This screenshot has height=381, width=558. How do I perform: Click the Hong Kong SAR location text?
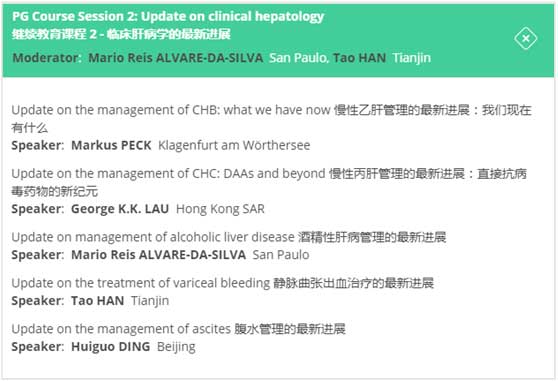[220, 209]
